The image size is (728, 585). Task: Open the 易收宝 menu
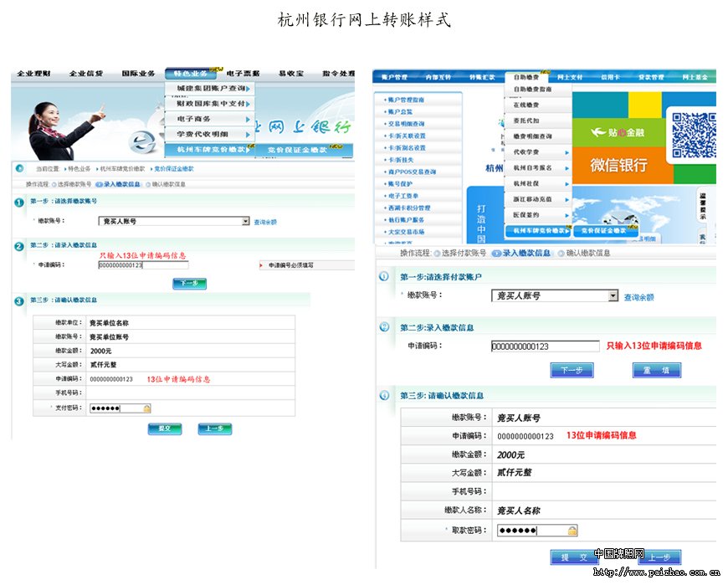tap(291, 74)
